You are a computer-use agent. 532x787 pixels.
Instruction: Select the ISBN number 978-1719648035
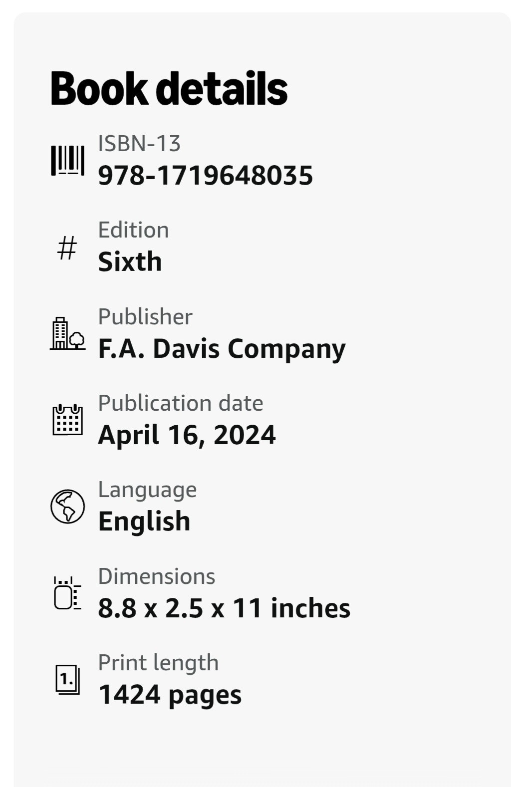205,176
